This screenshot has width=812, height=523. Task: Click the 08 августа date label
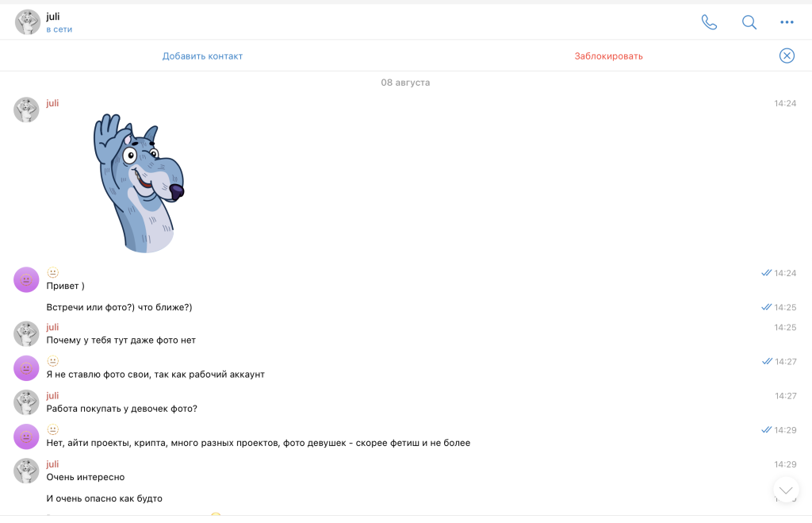tap(405, 83)
